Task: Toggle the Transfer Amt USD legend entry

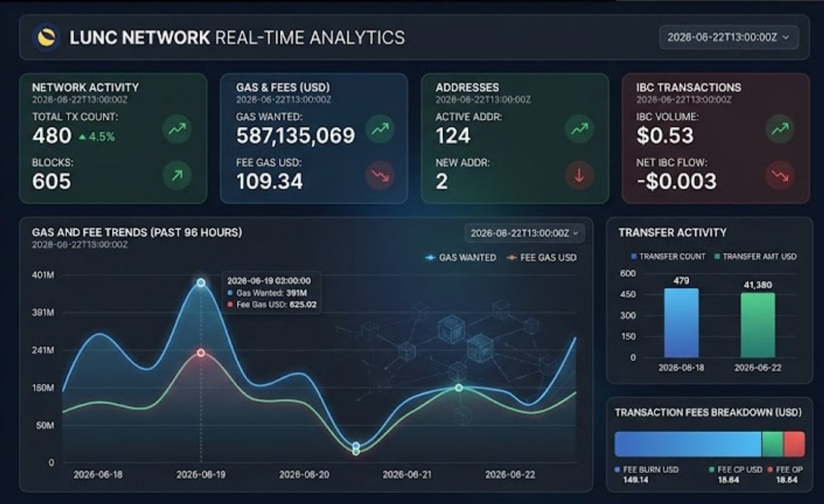Action: (755, 256)
